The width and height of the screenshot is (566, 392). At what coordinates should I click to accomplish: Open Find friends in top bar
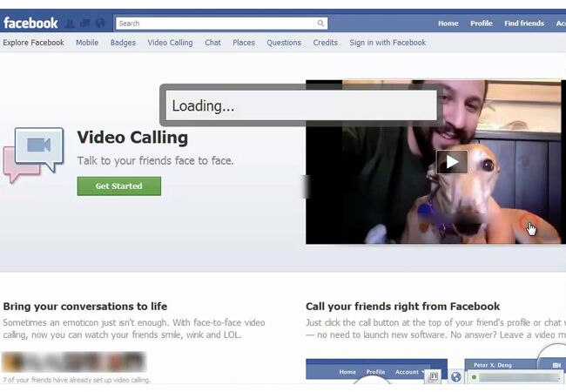(524, 24)
